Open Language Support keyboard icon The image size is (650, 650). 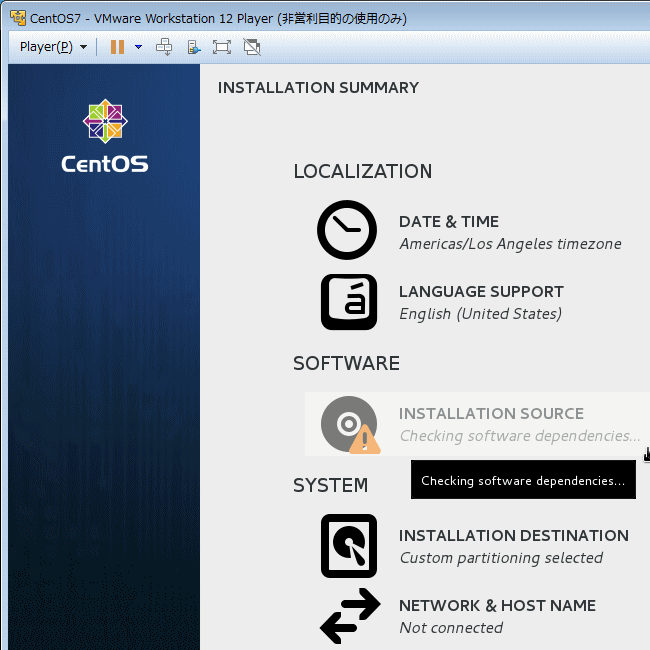click(x=349, y=302)
